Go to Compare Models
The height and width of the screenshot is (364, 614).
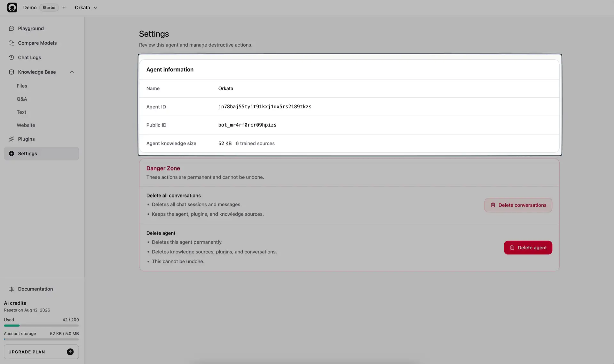pos(42,43)
